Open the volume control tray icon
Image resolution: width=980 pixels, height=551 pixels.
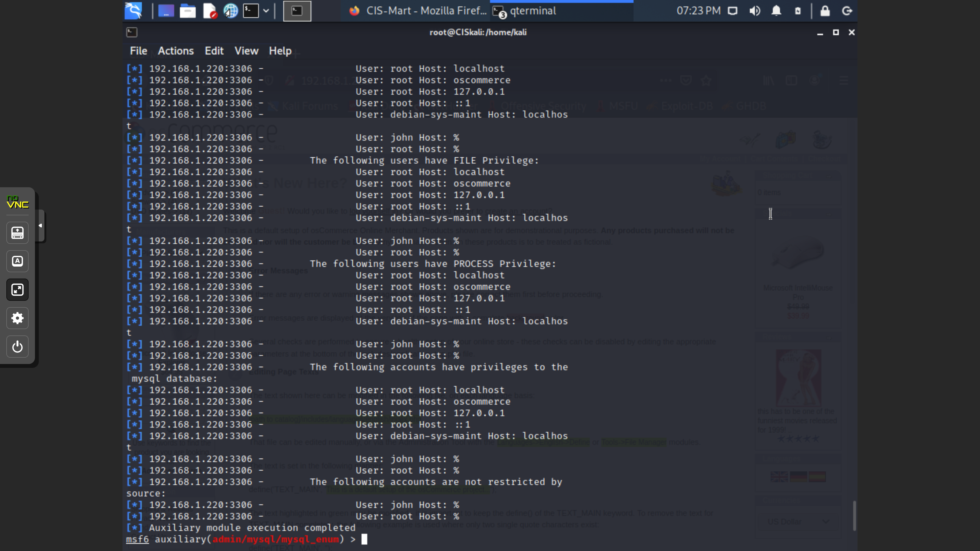755,11
